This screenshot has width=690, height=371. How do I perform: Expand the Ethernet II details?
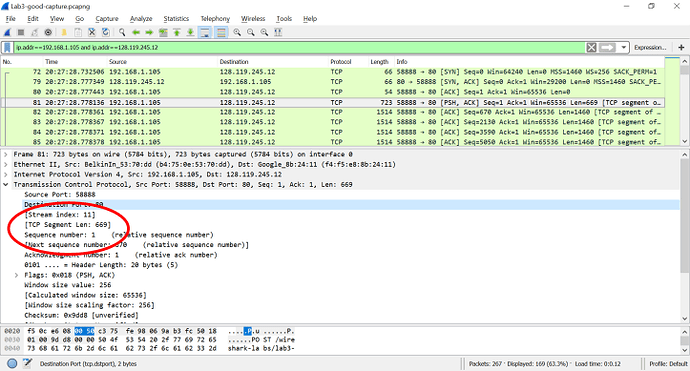coord(6,165)
